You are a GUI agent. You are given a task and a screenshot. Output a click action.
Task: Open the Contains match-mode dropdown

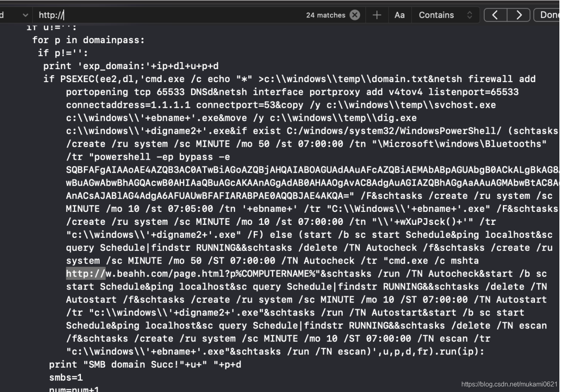(446, 15)
